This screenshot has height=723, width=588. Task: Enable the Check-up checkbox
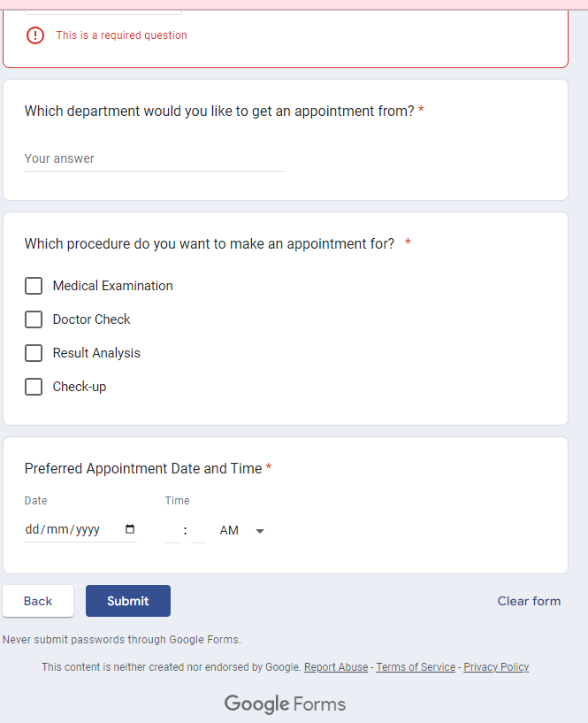pyautogui.click(x=34, y=387)
